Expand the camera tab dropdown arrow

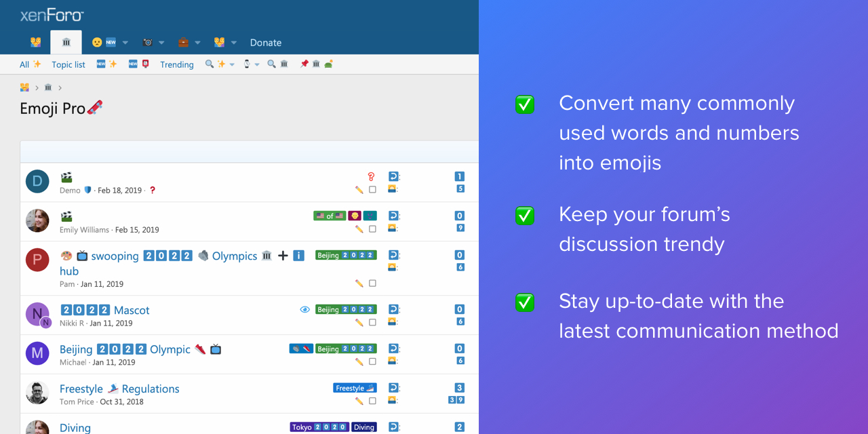coord(161,43)
